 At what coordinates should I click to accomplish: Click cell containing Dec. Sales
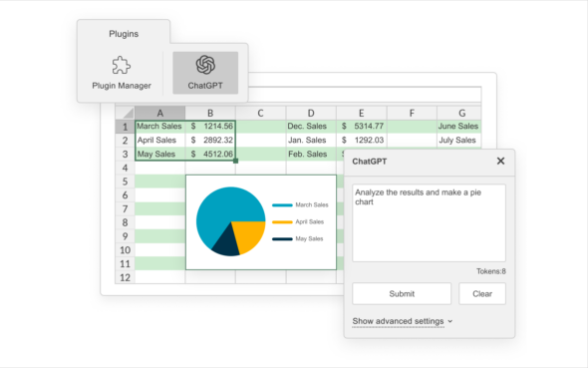pos(311,127)
